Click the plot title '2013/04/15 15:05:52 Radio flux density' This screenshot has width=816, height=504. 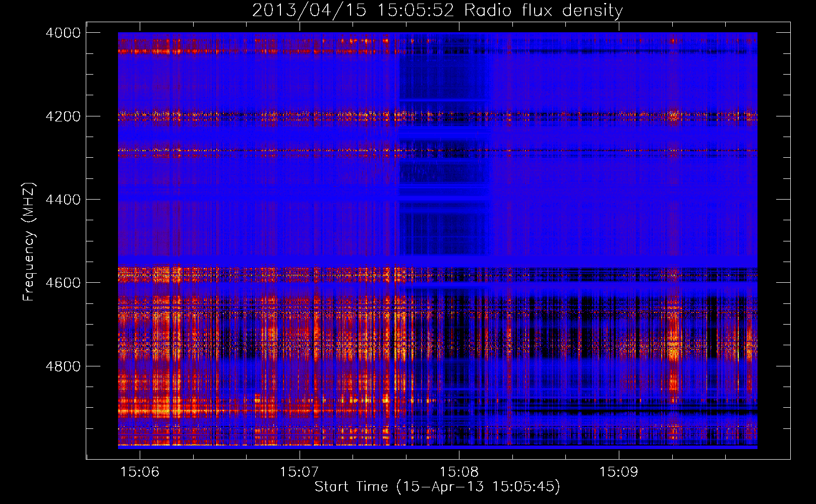coord(437,11)
